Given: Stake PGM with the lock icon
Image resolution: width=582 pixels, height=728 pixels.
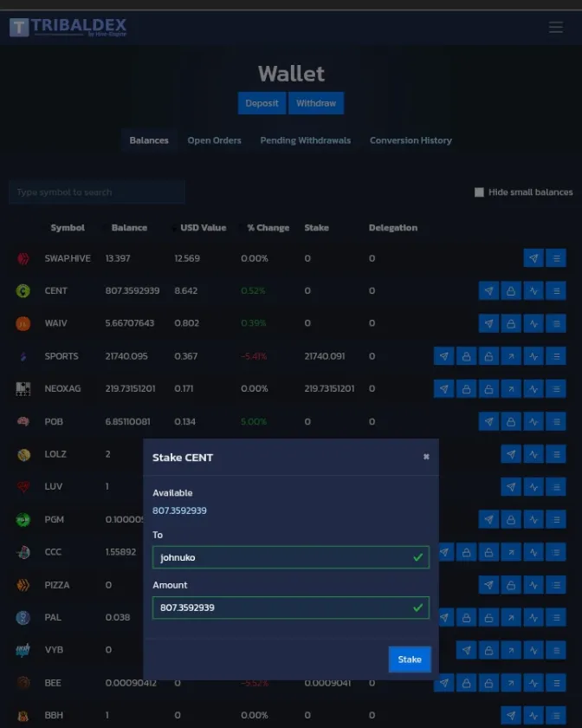Looking at the screenshot, I should click(x=511, y=519).
